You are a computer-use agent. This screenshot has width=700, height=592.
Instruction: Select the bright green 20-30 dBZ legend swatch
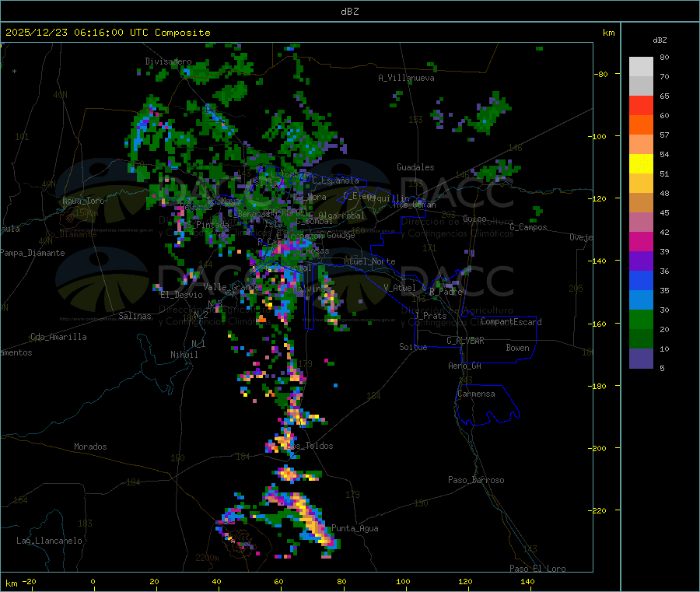tap(641, 319)
